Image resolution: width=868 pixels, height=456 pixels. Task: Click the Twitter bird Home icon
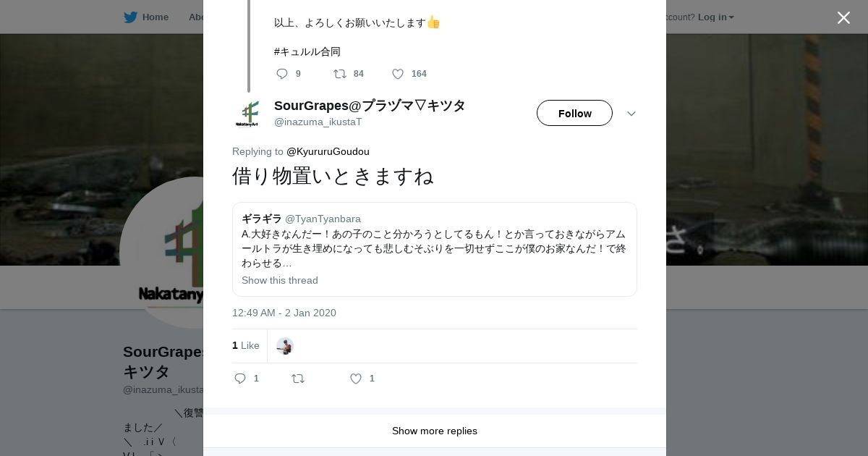tap(131, 17)
